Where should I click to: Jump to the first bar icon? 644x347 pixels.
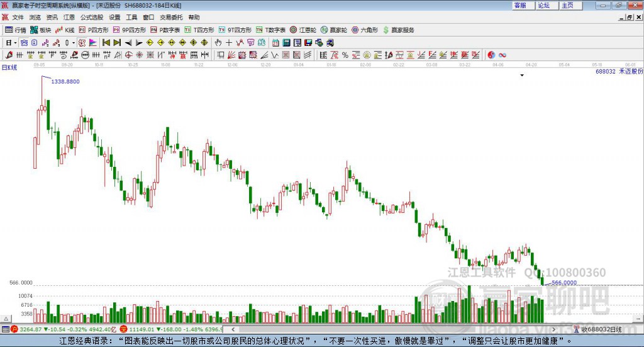point(106,43)
